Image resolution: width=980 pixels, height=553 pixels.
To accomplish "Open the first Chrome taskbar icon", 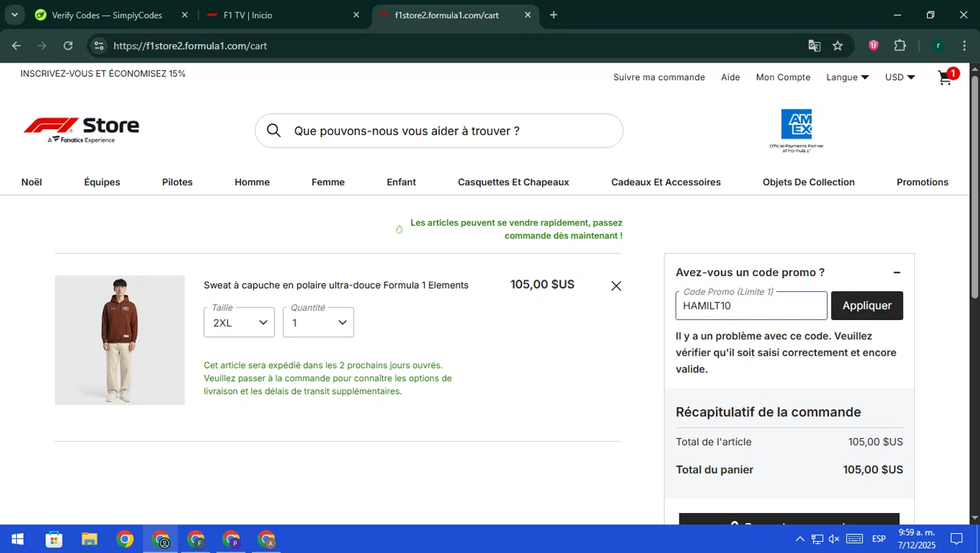I will click(x=125, y=539).
